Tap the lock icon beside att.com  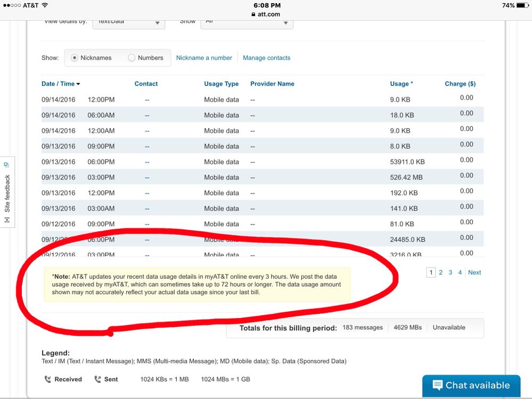coord(253,14)
